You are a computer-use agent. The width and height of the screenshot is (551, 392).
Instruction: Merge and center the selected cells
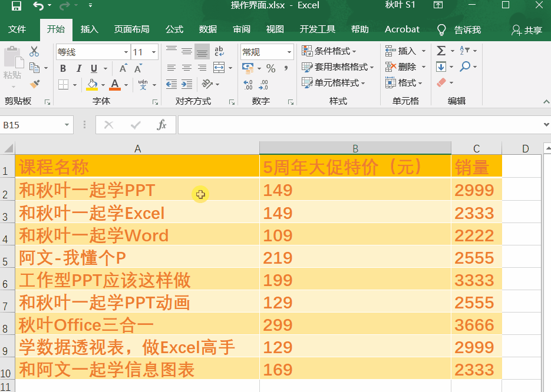[x=219, y=67]
